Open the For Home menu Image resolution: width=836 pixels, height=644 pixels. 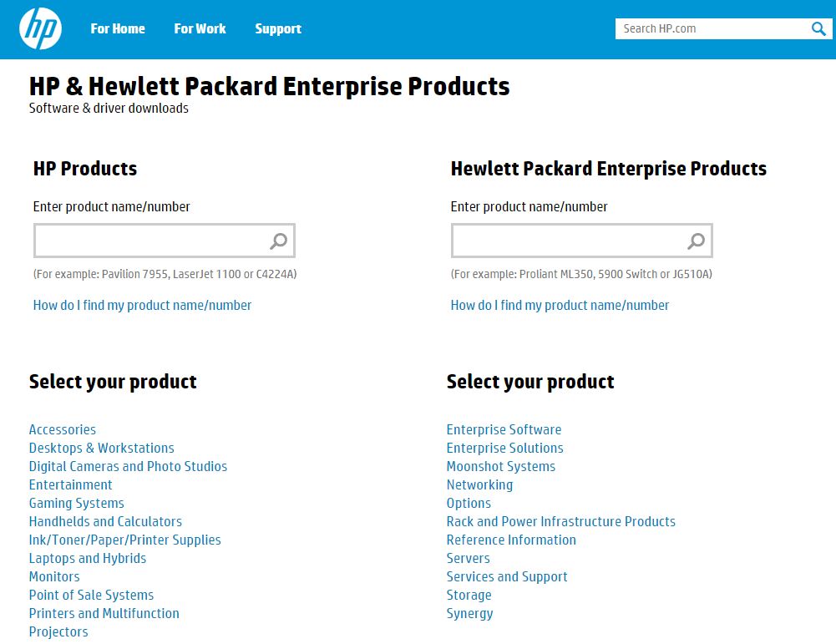click(x=117, y=28)
